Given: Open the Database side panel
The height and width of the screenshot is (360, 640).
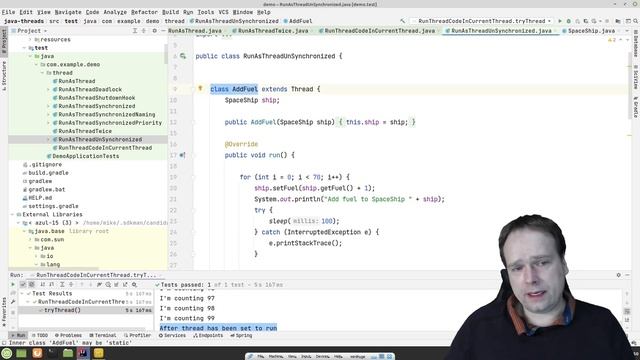Looking at the screenshot, I should 636,43.
